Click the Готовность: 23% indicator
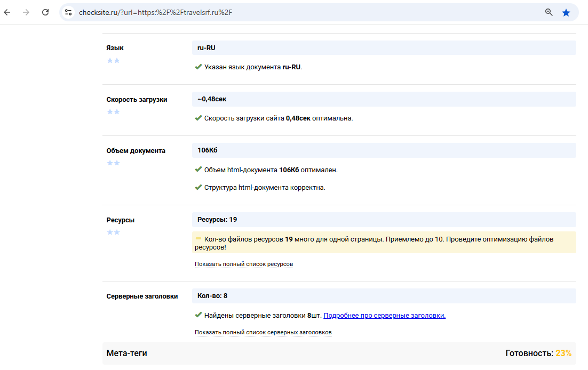The width and height of the screenshot is (588, 370). [538, 353]
